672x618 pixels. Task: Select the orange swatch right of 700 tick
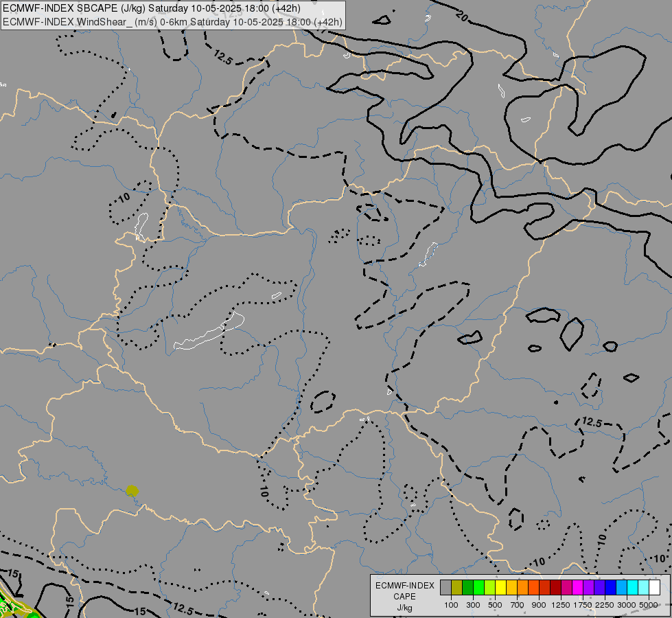pyautogui.click(x=523, y=588)
